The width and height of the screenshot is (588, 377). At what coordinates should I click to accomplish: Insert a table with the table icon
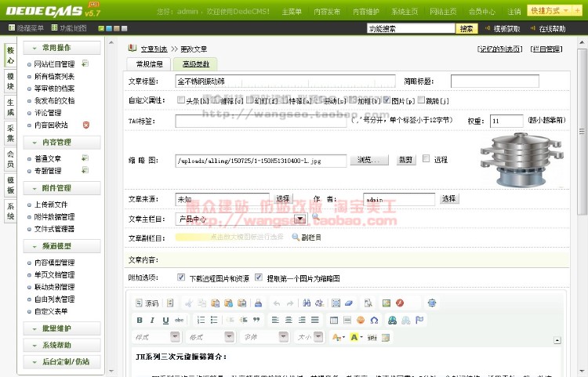point(334,320)
